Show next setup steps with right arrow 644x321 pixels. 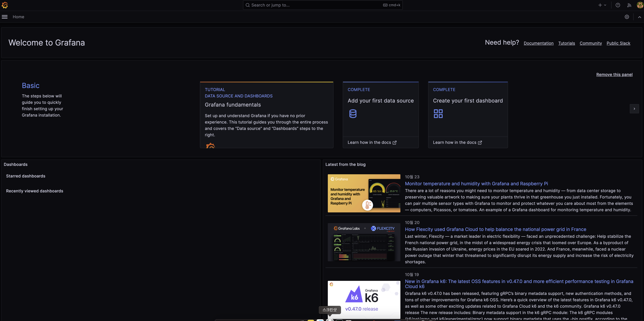click(634, 109)
